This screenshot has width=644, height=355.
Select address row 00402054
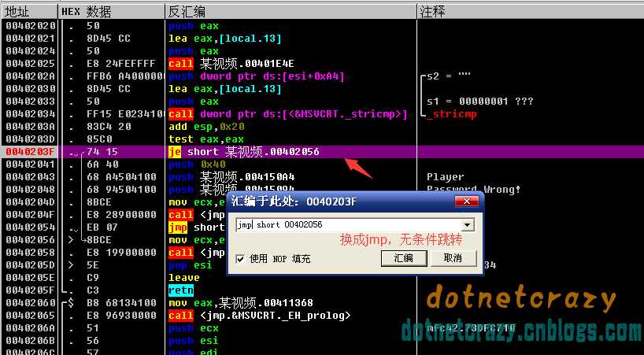coord(31,227)
